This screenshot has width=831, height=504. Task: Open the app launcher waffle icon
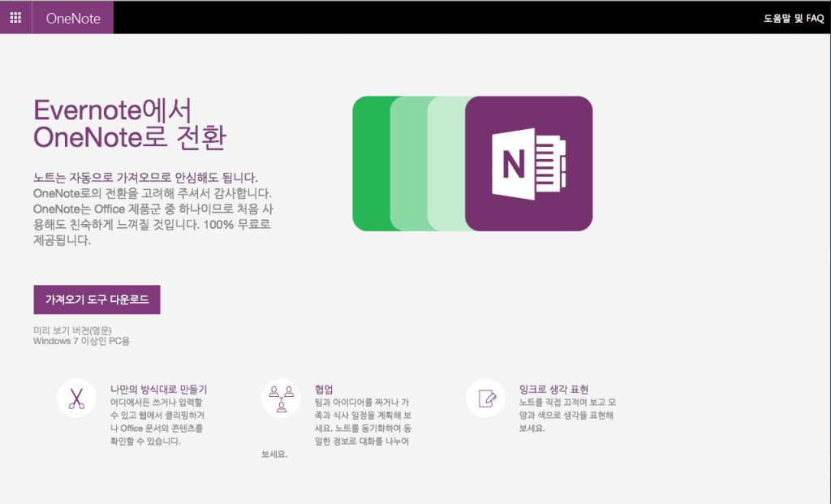(15, 16)
